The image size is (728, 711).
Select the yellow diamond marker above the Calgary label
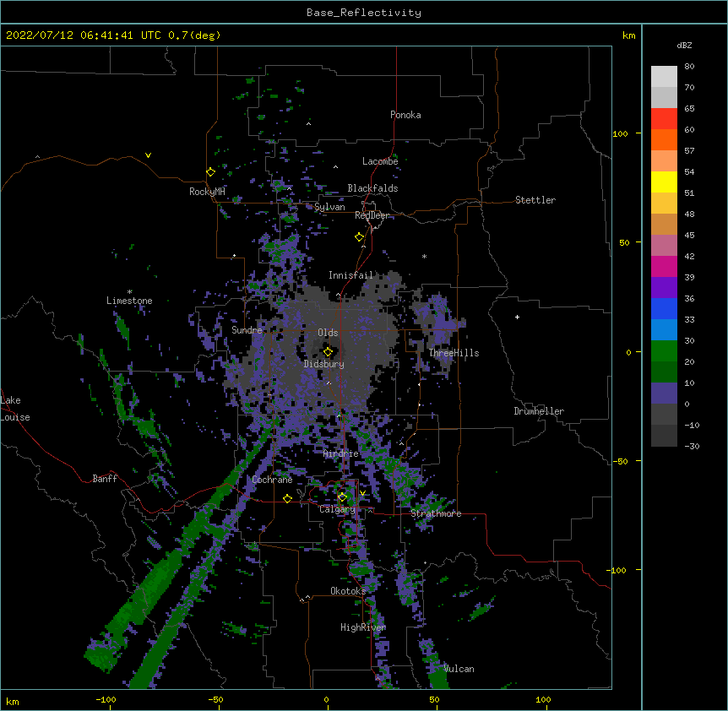point(342,497)
